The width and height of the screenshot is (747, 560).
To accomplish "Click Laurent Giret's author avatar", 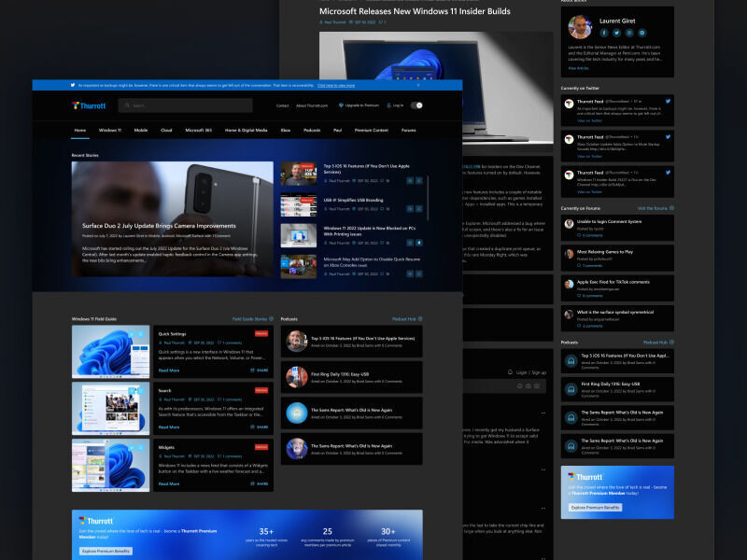I will [x=580, y=27].
